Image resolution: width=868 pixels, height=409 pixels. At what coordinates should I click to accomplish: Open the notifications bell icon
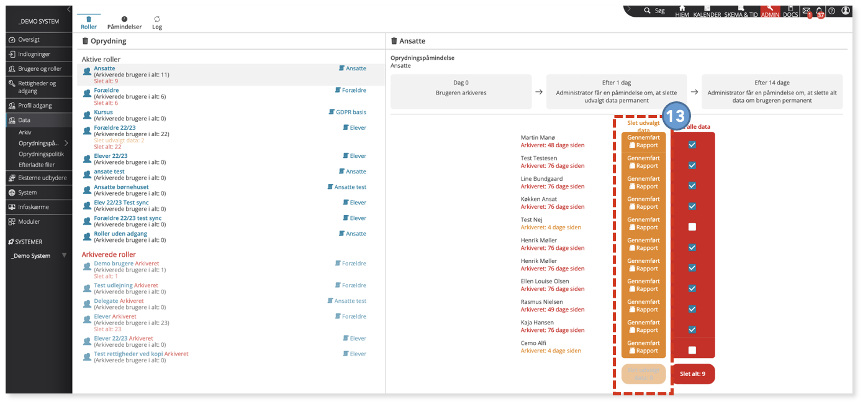pos(819,11)
